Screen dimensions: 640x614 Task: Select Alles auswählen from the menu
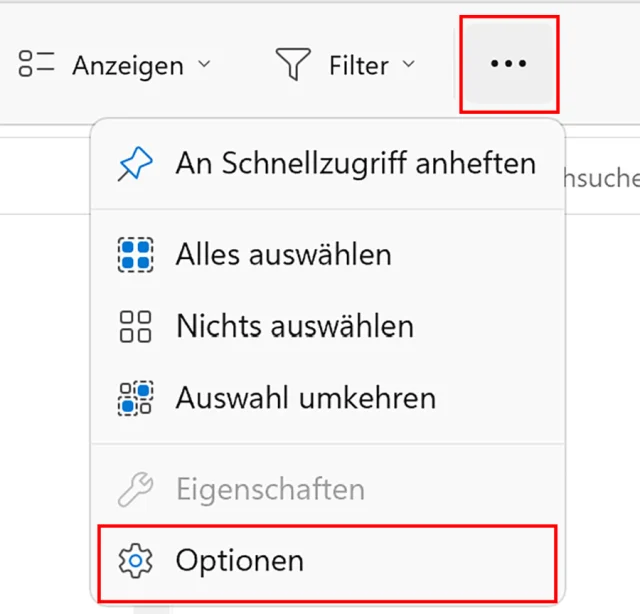[x=283, y=254]
